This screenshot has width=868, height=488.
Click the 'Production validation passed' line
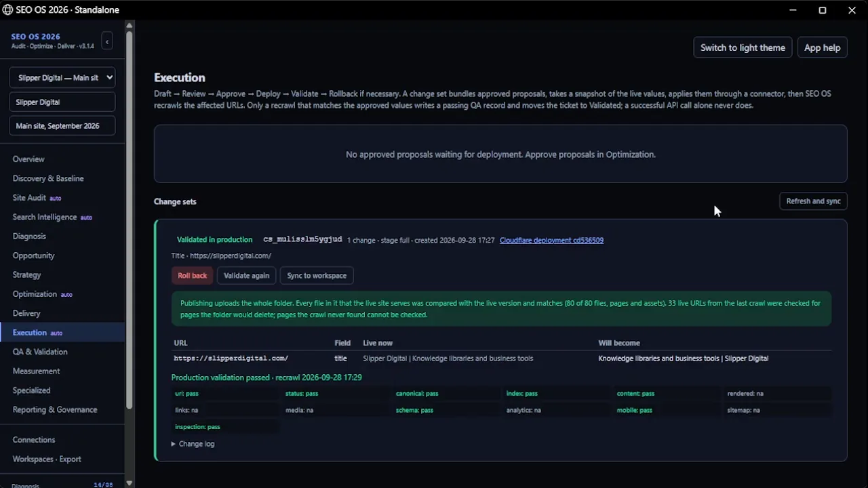click(x=267, y=378)
